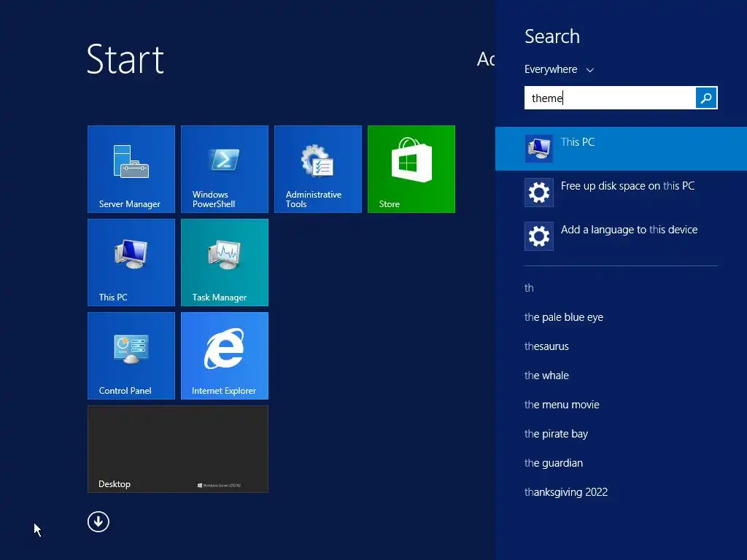Viewport: 747px width, 560px height.
Task: Open the green Store tile
Action: pyautogui.click(x=411, y=169)
